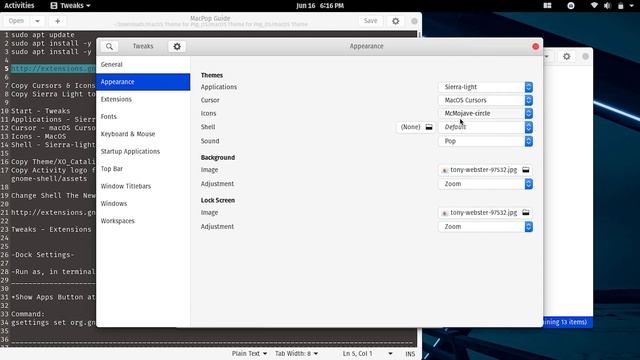Click the extensions URL on line 5
The width and height of the screenshot is (640, 360).
pos(53,69)
